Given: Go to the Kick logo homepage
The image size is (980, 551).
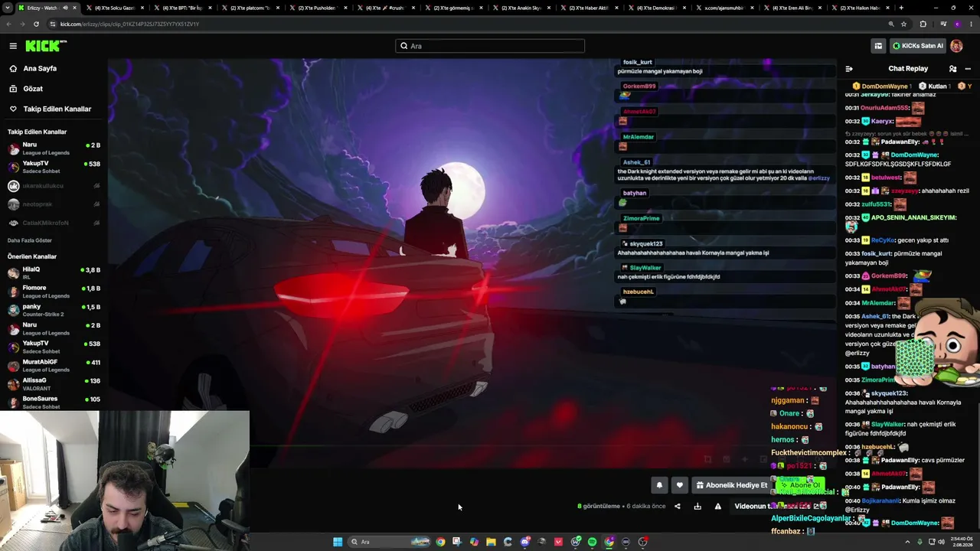Looking at the screenshot, I should (45, 46).
